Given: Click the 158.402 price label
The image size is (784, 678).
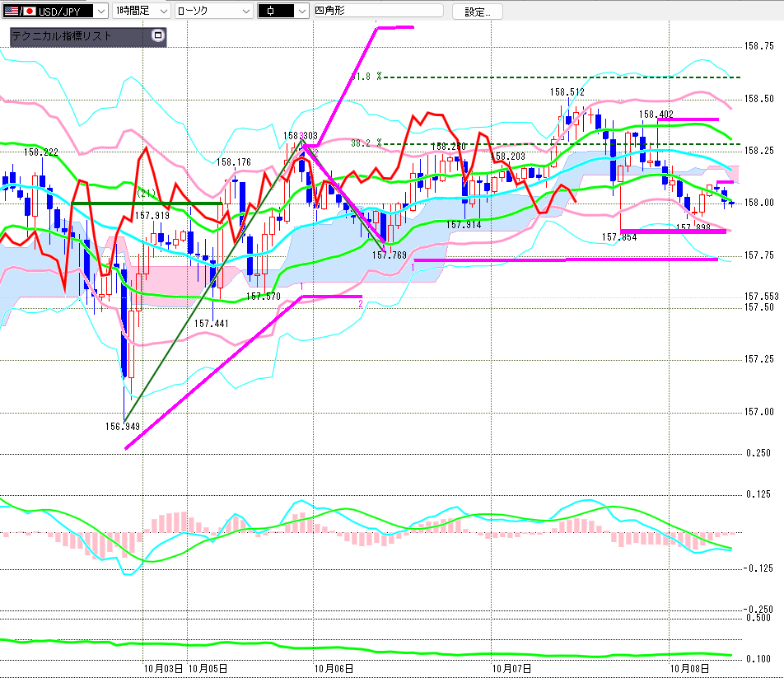Looking at the screenshot, I should tap(656, 115).
